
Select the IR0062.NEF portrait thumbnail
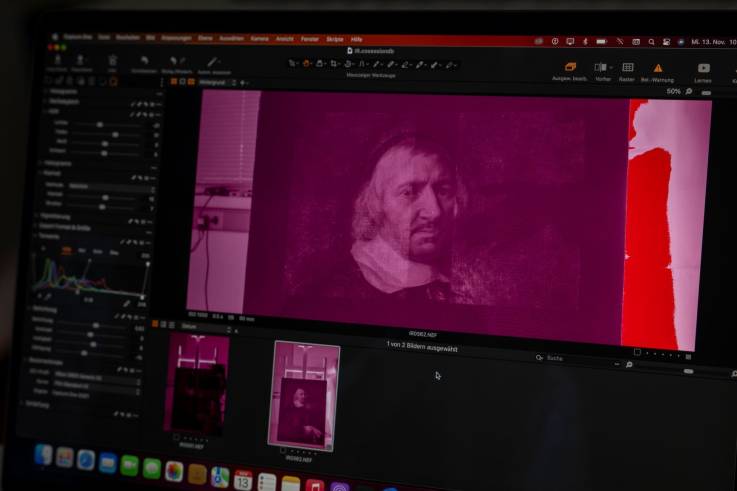[305, 395]
